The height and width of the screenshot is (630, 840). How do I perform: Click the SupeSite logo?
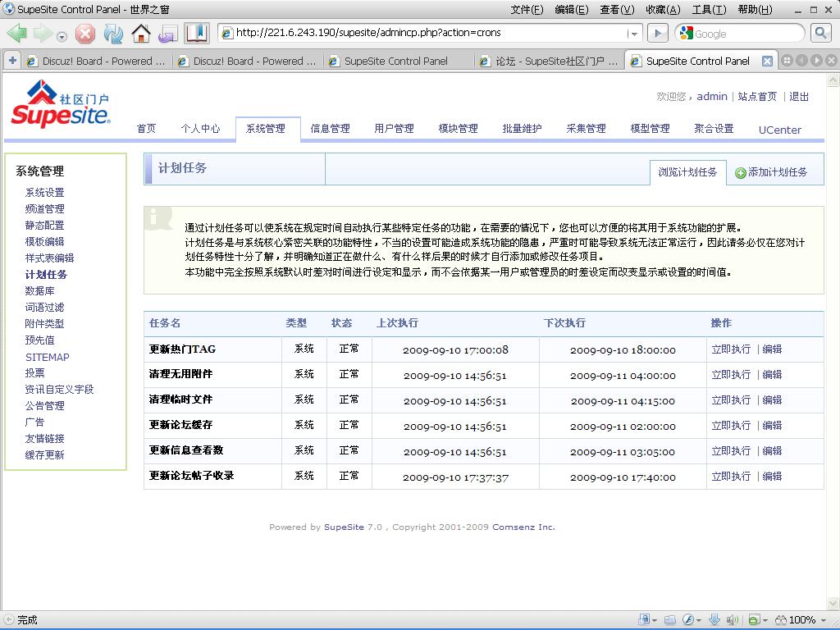pyautogui.click(x=61, y=104)
